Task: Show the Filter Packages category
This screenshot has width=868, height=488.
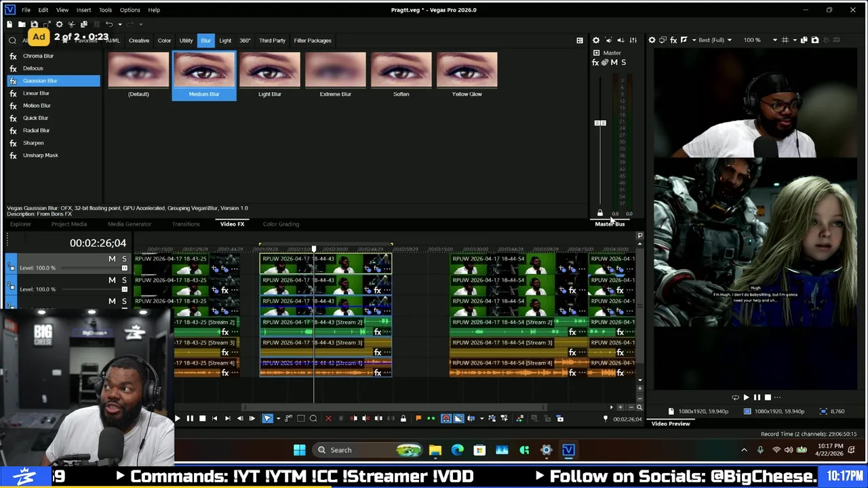Action: pyautogui.click(x=313, y=41)
